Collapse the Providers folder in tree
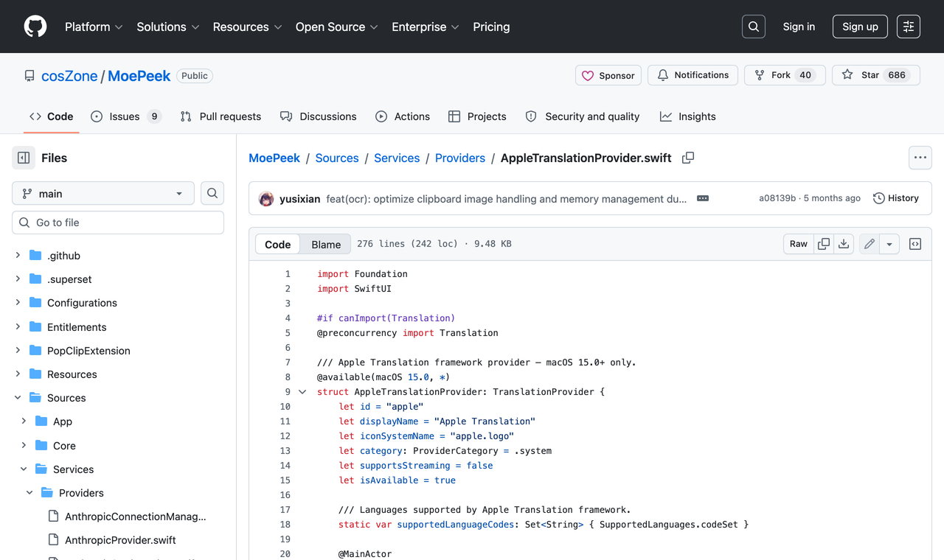 pyautogui.click(x=29, y=493)
